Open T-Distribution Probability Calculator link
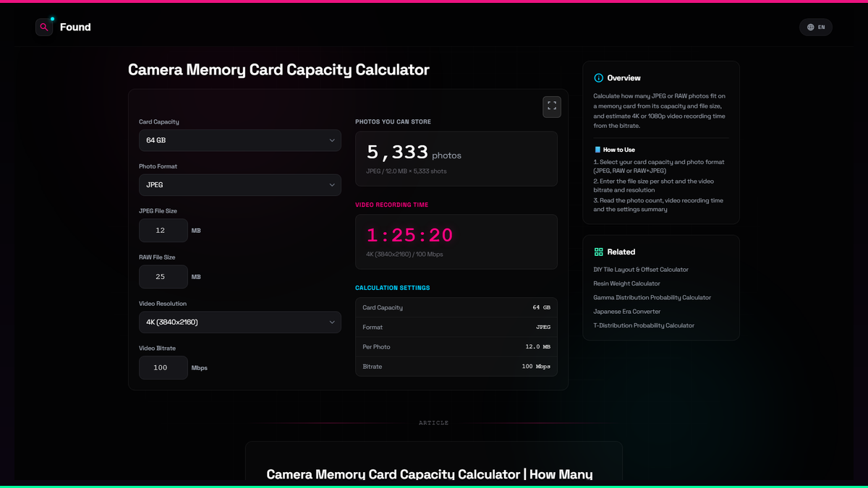 coord(644,325)
